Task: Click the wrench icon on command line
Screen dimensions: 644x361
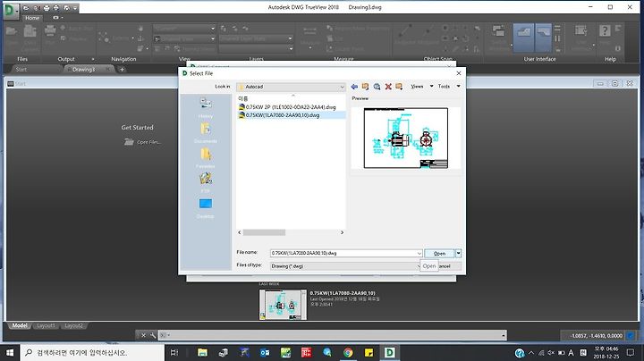Action: pyautogui.click(x=153, y=335)
